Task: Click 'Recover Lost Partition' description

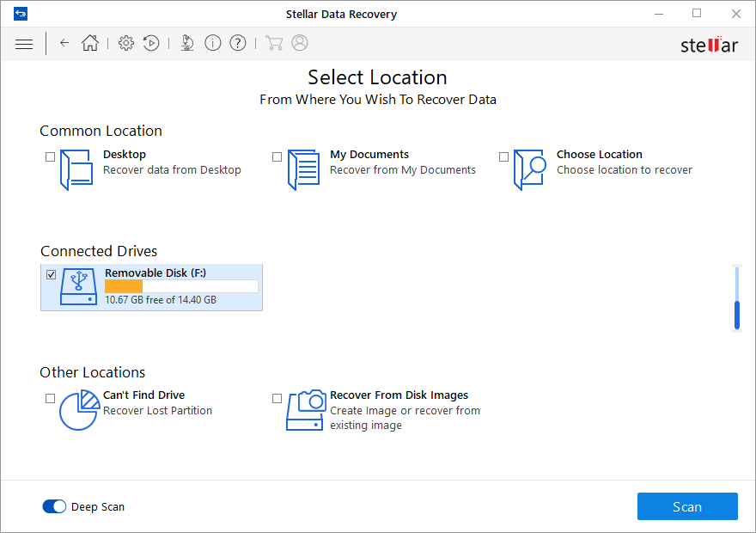Action: tap(158, 410)
